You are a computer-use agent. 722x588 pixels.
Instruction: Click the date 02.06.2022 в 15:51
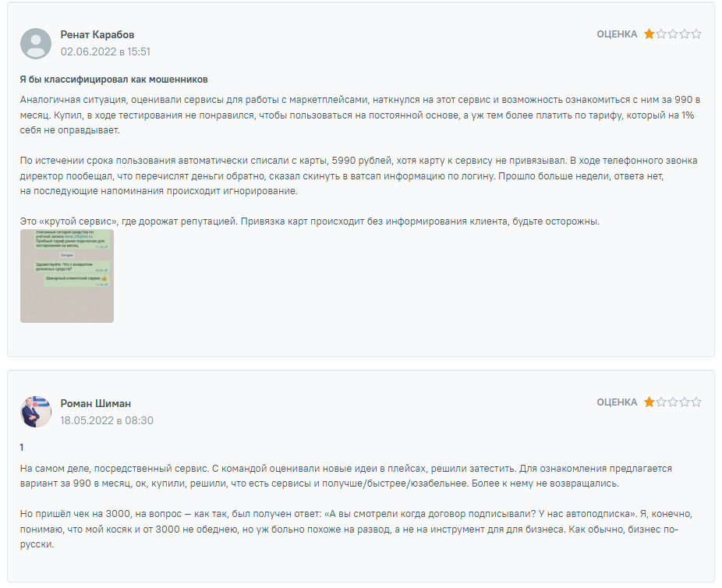point(105,52)
